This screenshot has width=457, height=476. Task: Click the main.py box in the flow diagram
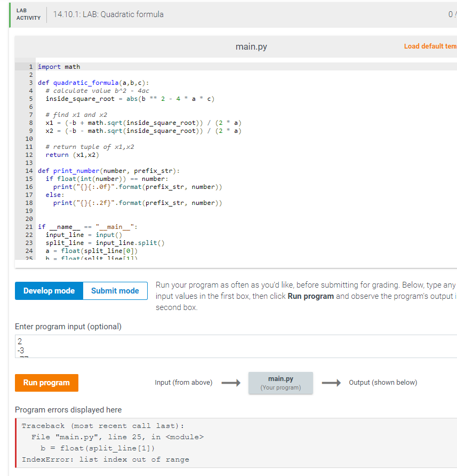pos(280,382)
